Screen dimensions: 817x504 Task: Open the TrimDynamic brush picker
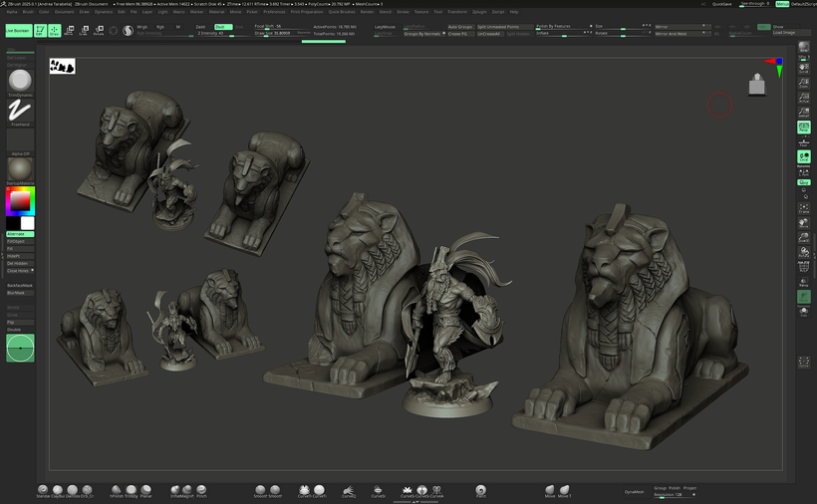pos(20,82)
